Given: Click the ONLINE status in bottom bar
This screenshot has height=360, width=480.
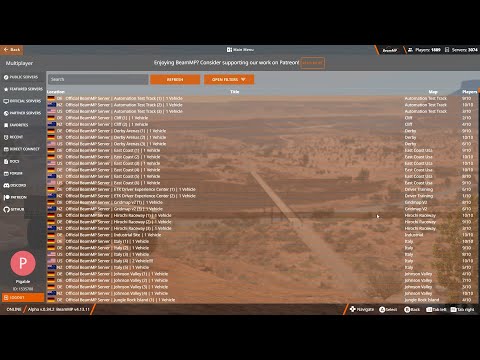Looking at the screenshot, I should click(x=14, y=309).
